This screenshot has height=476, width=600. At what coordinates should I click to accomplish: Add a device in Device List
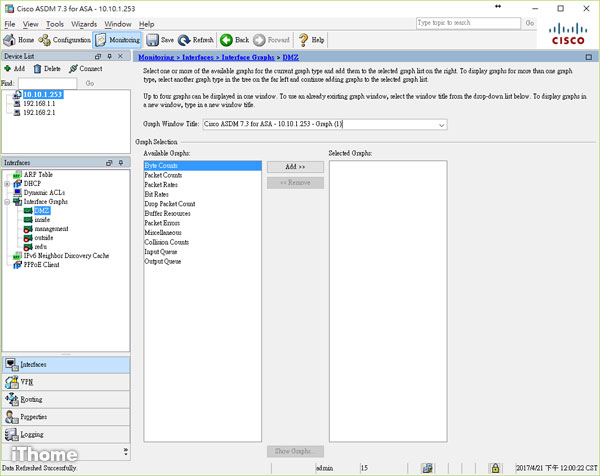pos(15,68)
